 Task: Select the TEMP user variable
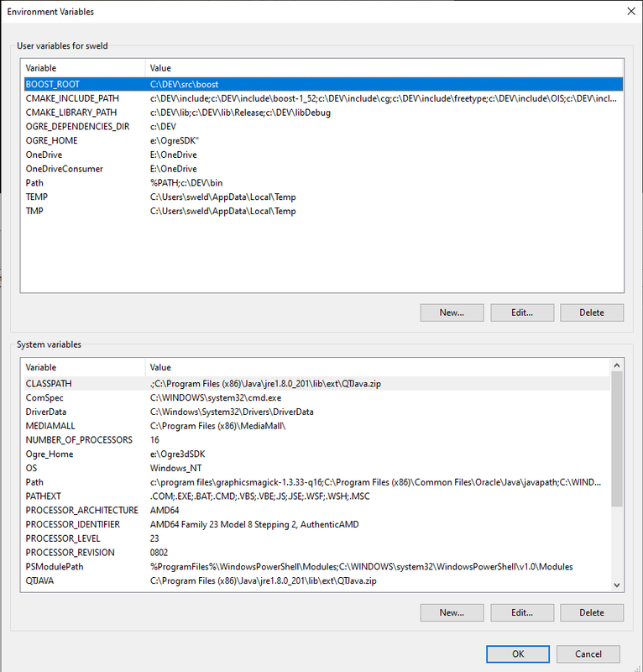point(323,197)
